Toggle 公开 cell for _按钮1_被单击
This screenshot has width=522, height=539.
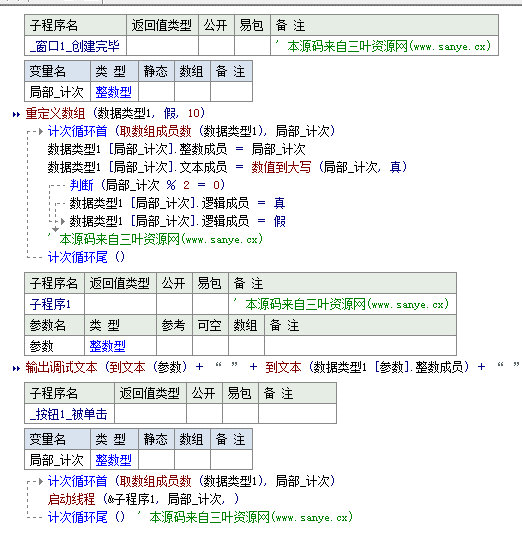tap(204, 414)
